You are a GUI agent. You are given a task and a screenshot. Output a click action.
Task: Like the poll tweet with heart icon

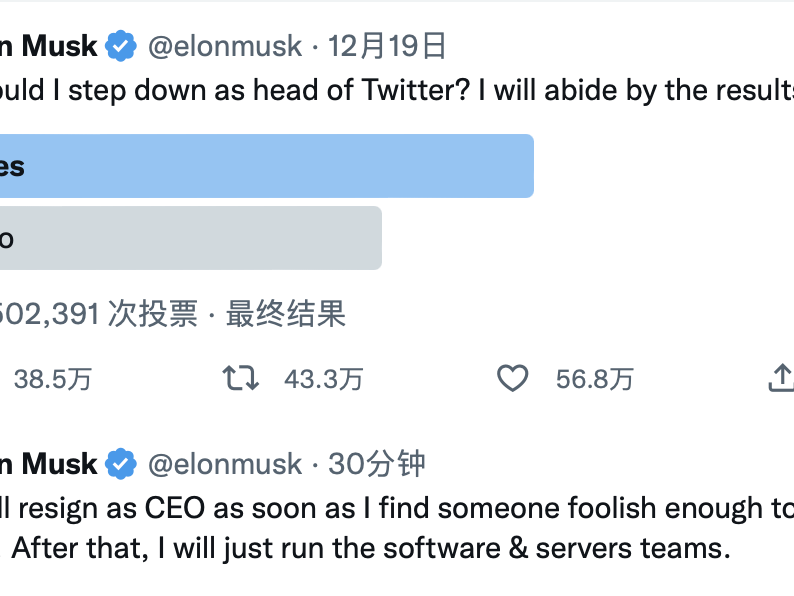pyautogui.click(x=512, y=378)
